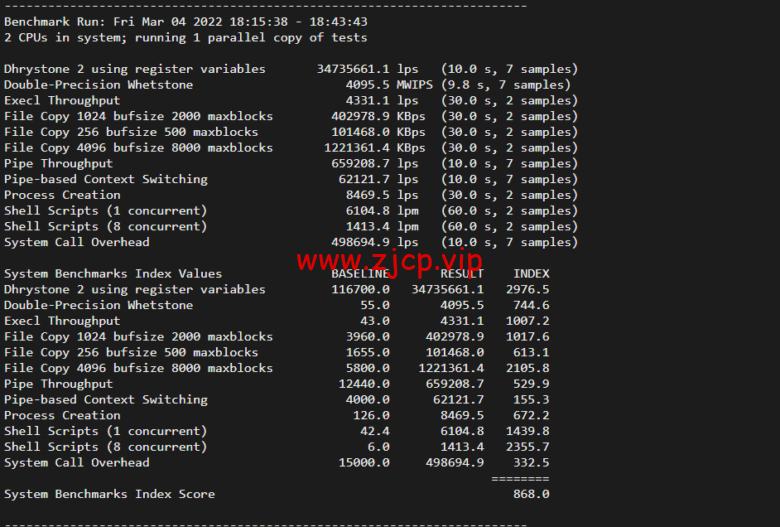780x527 pixels.
Task: Click the System Benchmarks Index Score label
Action: [x=109, y=494]
